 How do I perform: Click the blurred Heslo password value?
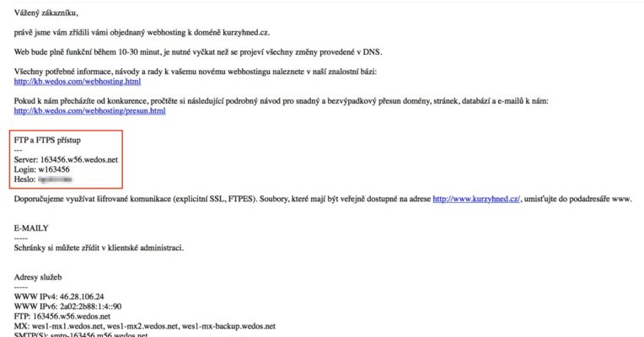click(x=53, y=180)
